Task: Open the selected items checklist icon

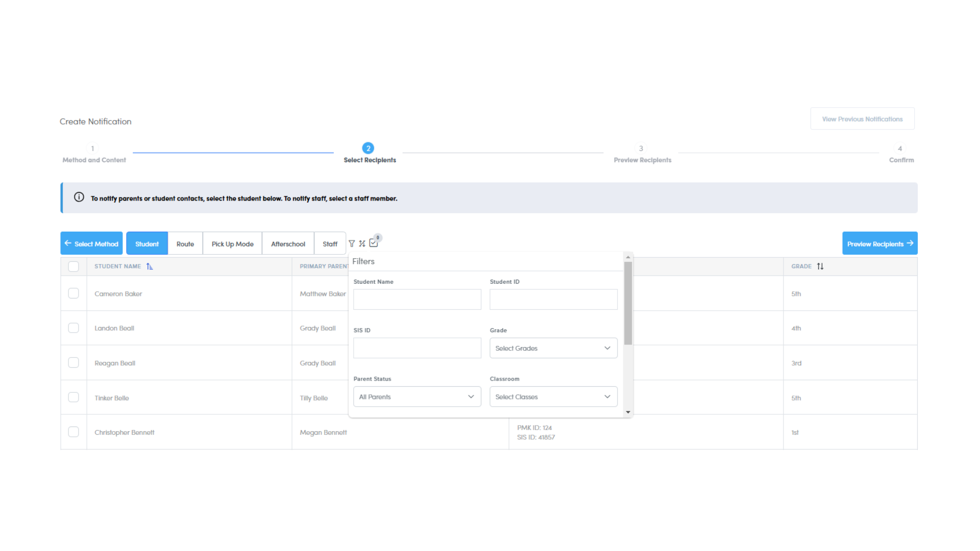Action: pyautogui.click(x=374, y=243)
